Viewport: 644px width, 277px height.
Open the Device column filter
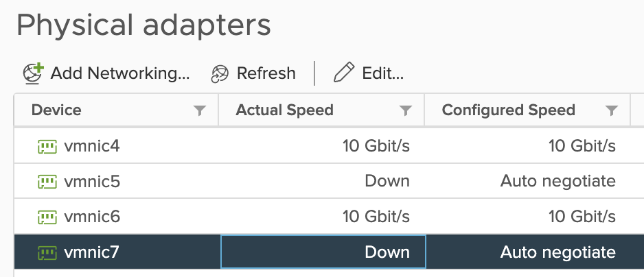(200, 110)
